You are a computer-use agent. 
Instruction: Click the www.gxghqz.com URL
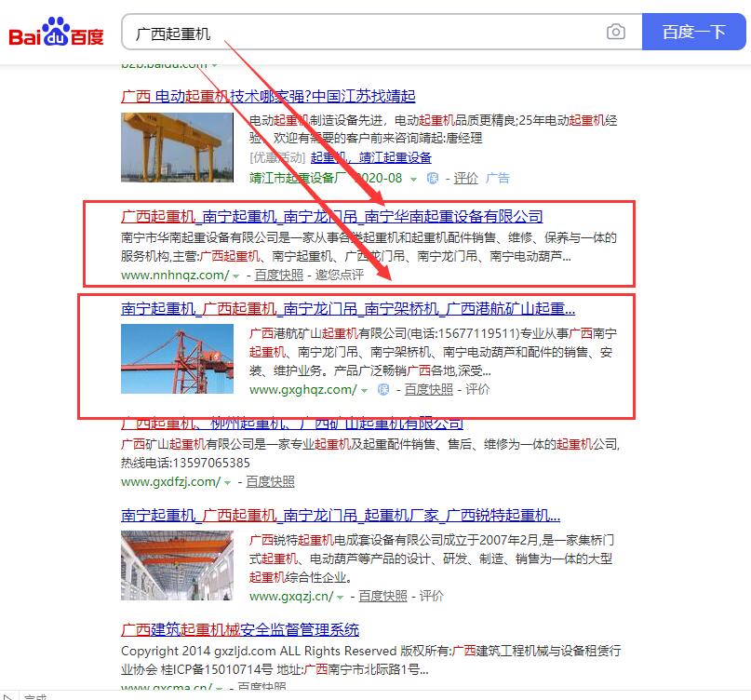tap(303, 389)
